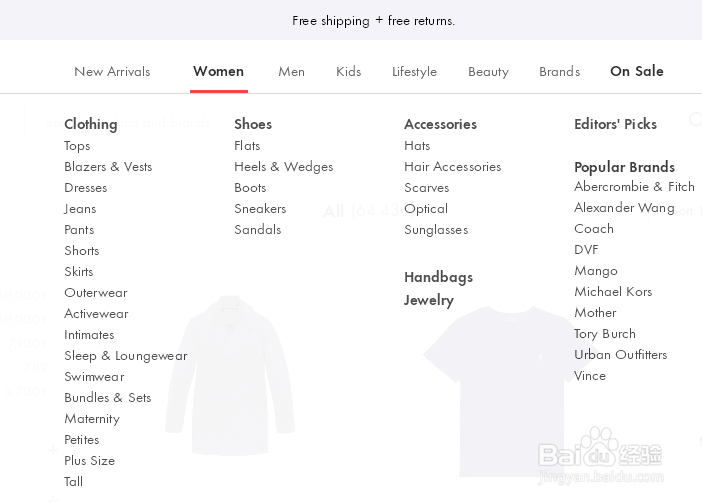Click the Michael Kors brand link

pos(612,291)
